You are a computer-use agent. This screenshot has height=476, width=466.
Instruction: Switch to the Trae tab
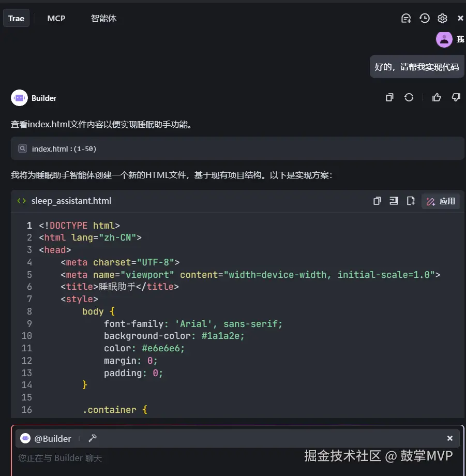point(16,18)
